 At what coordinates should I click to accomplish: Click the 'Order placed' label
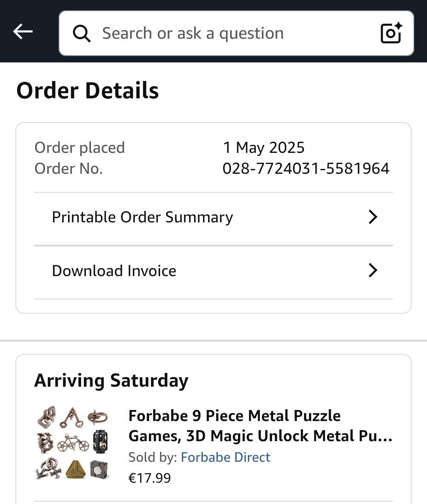pos(79,148)
